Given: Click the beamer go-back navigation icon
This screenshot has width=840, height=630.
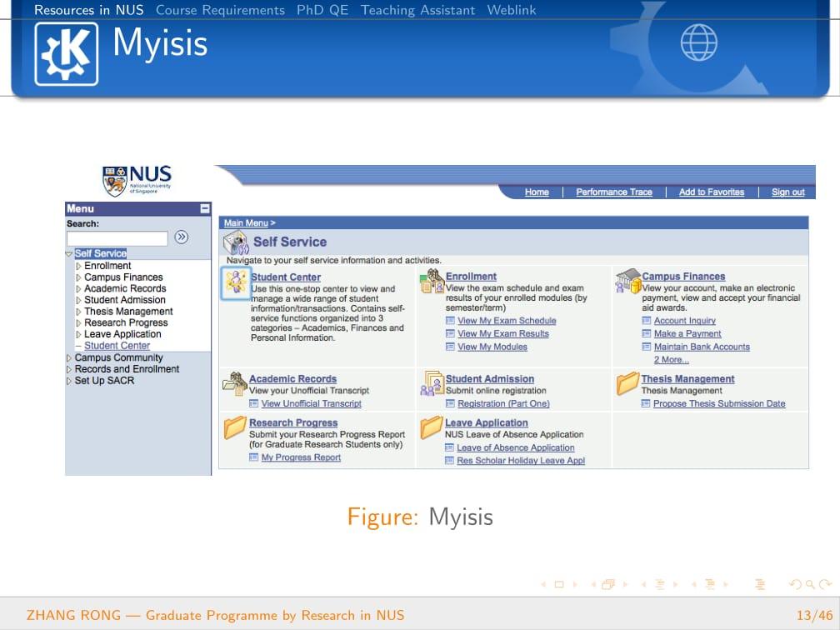Looking at the screenshot, I should [x=796, y=584].
